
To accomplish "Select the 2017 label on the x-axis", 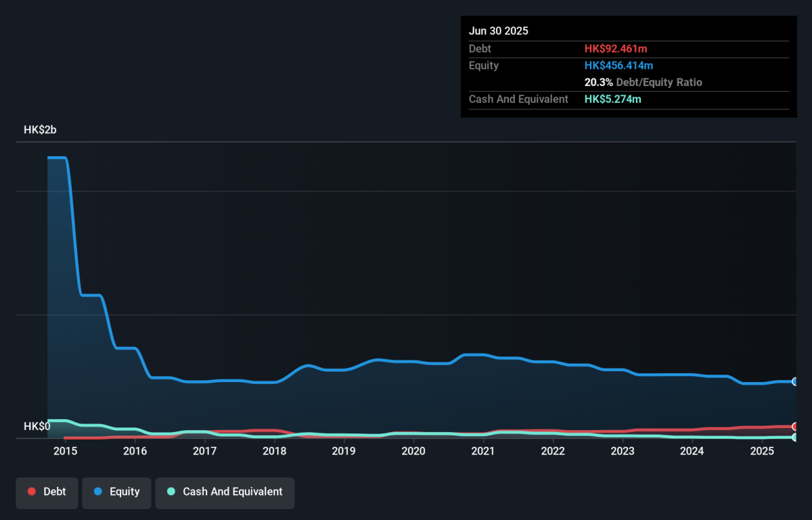I will pyautogui.click(x=205, y=451).
